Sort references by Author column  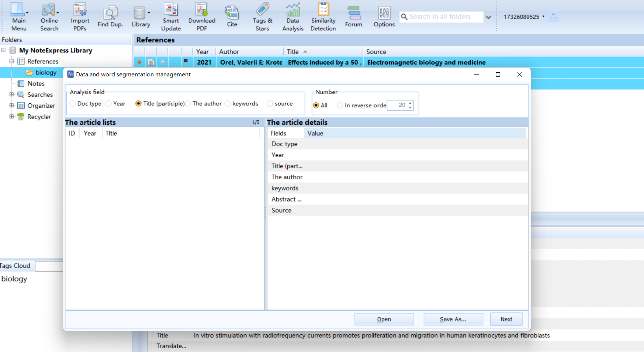[249, 52]
